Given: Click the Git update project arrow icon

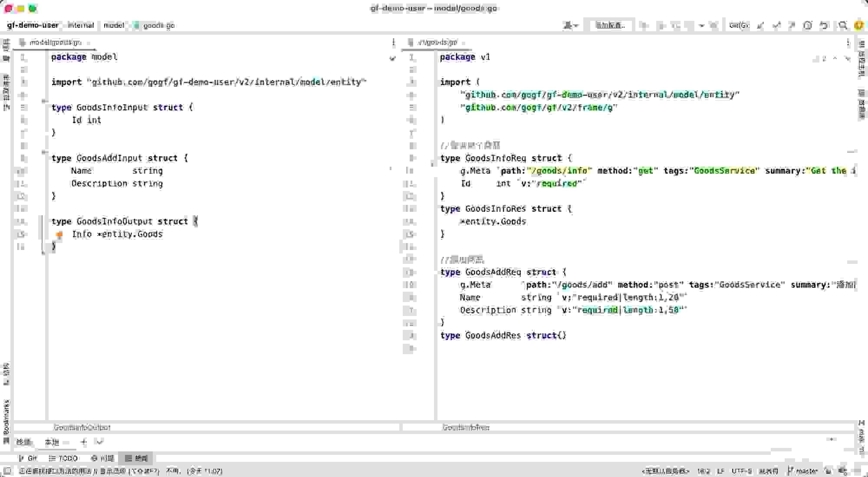Looking at the screenshot, I should 760,26.
